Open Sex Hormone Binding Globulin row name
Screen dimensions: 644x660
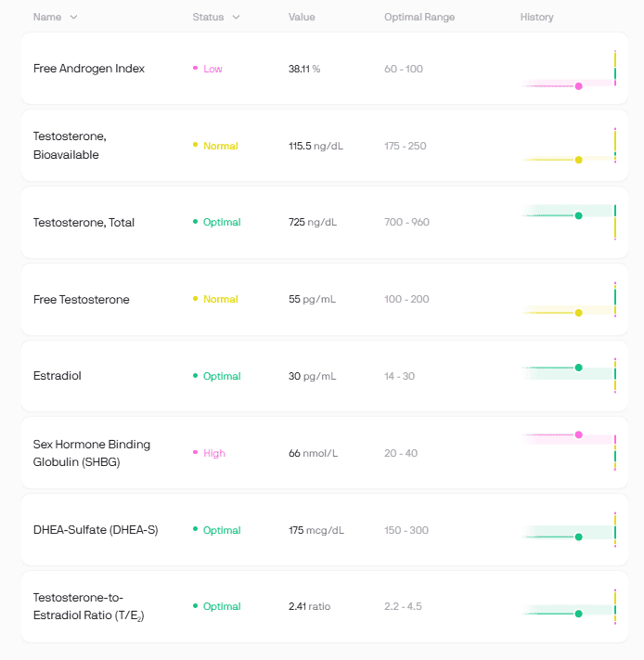(91, 453)
